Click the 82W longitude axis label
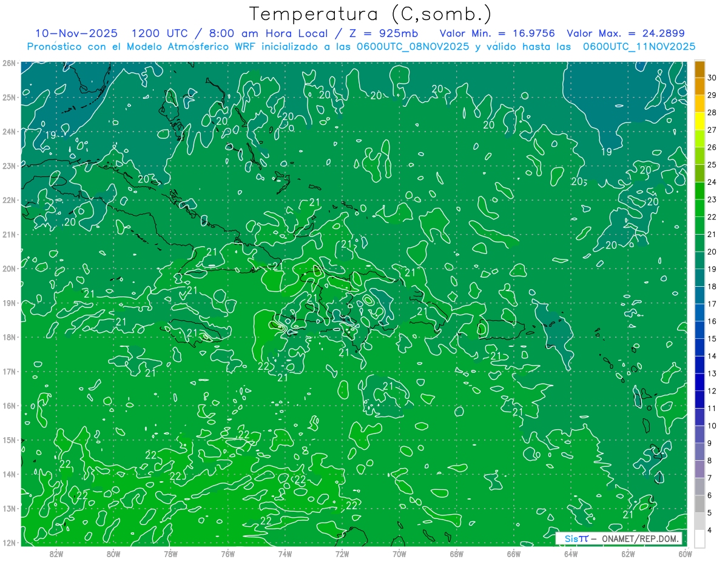Screen dimensions: 728x562 (x=56, y=554)
